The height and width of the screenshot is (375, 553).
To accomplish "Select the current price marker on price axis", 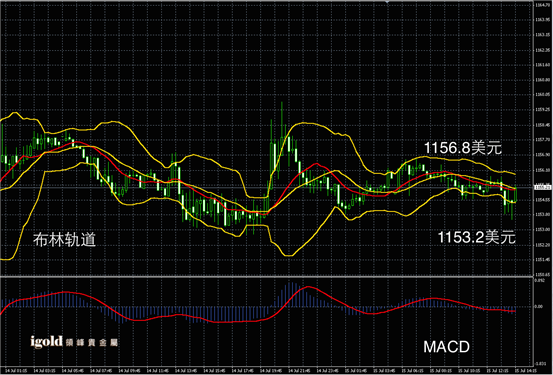I will 543,188.
